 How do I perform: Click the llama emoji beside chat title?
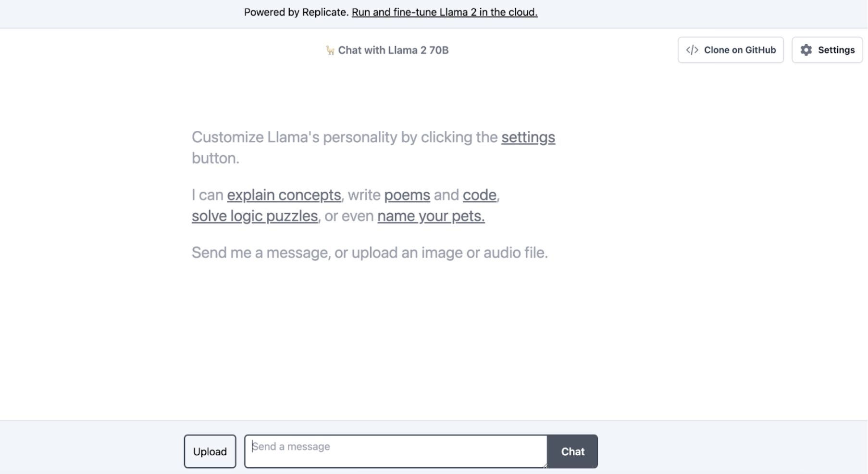[330, 50]
